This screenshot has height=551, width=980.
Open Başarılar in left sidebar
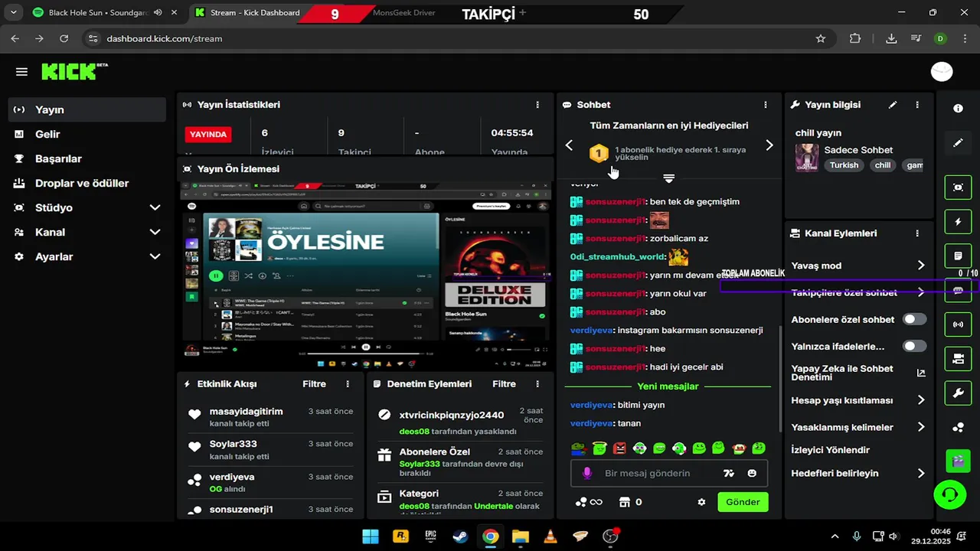[87, 158]
